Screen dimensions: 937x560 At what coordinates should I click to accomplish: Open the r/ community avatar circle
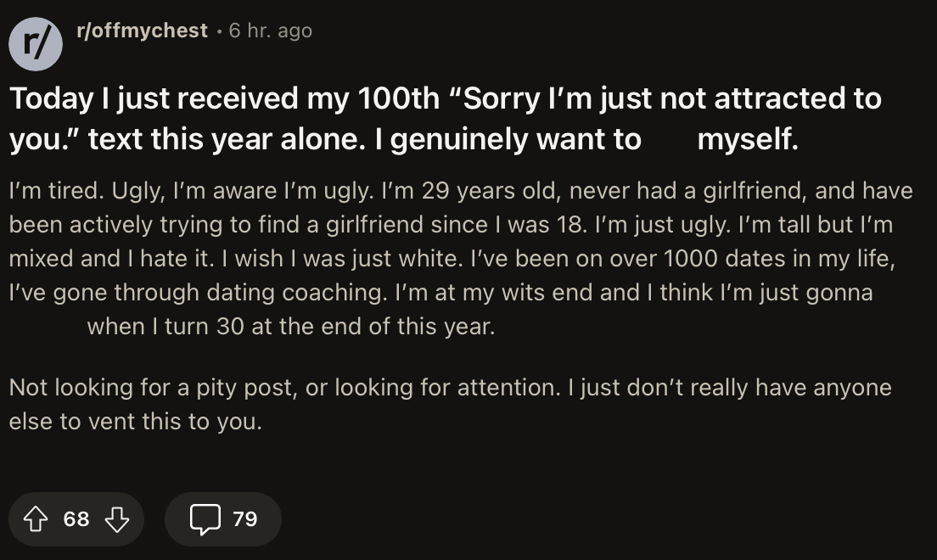pos(36,44)
